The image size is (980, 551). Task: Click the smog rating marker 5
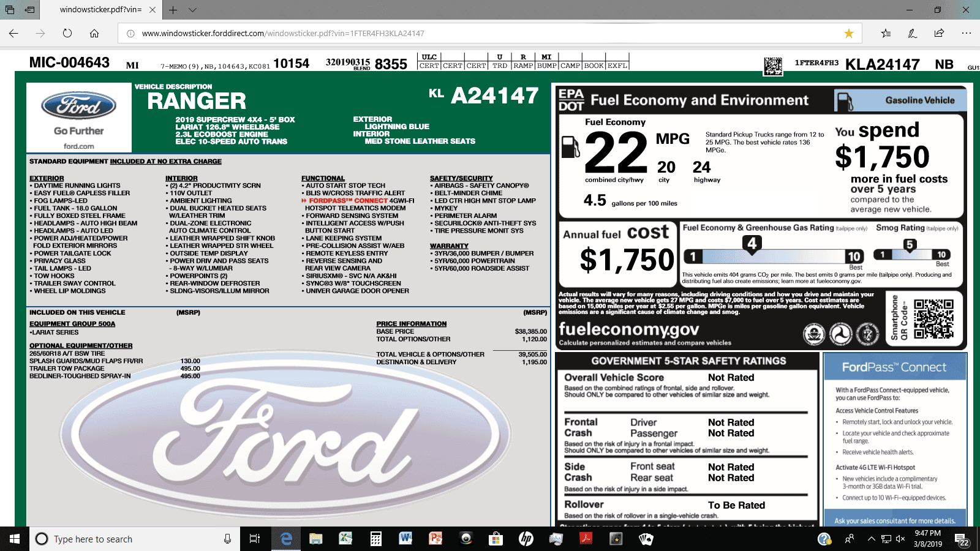point(910,245)
